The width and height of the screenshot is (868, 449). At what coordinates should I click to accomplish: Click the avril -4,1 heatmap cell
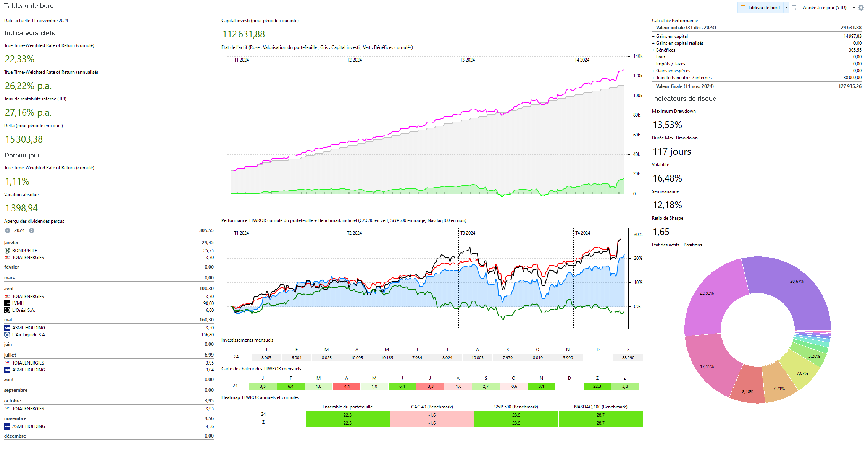(346, 386)
